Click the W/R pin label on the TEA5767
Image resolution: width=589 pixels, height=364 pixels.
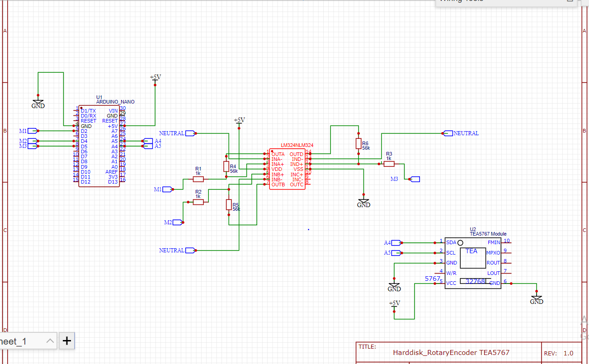(x=451, y=273)
